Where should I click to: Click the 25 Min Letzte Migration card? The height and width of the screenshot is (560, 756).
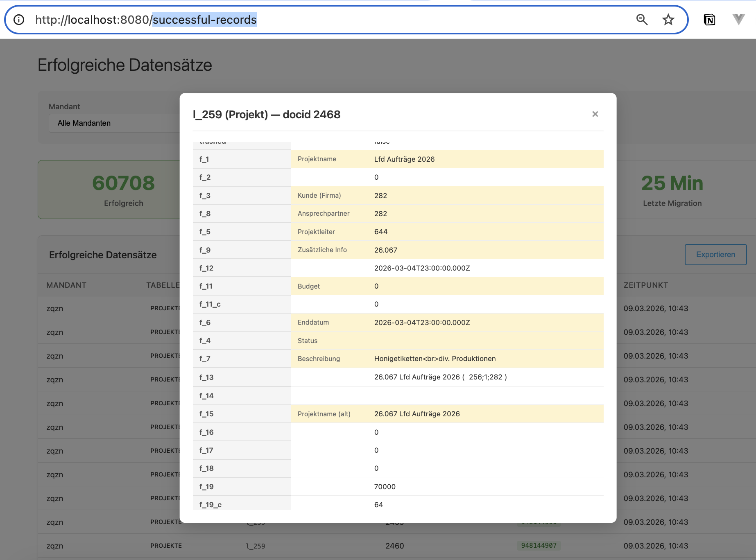672,190
